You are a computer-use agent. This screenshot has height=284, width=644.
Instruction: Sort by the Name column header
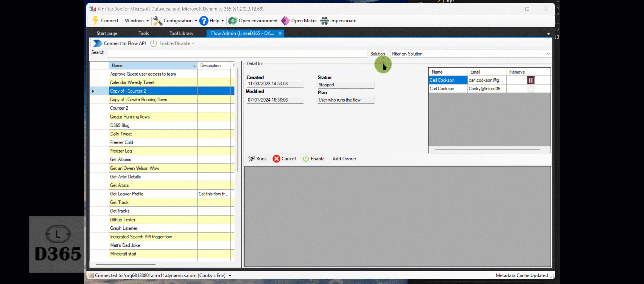[x=153, y=65]
